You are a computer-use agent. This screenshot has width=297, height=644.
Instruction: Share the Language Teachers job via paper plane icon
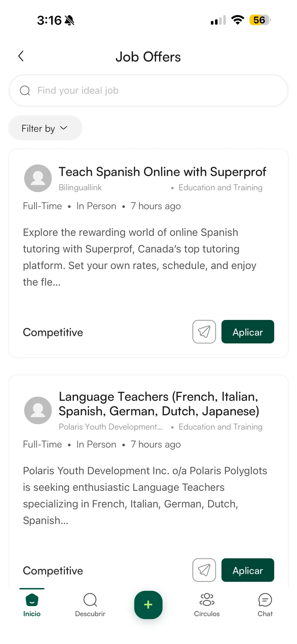click(204, 570)
